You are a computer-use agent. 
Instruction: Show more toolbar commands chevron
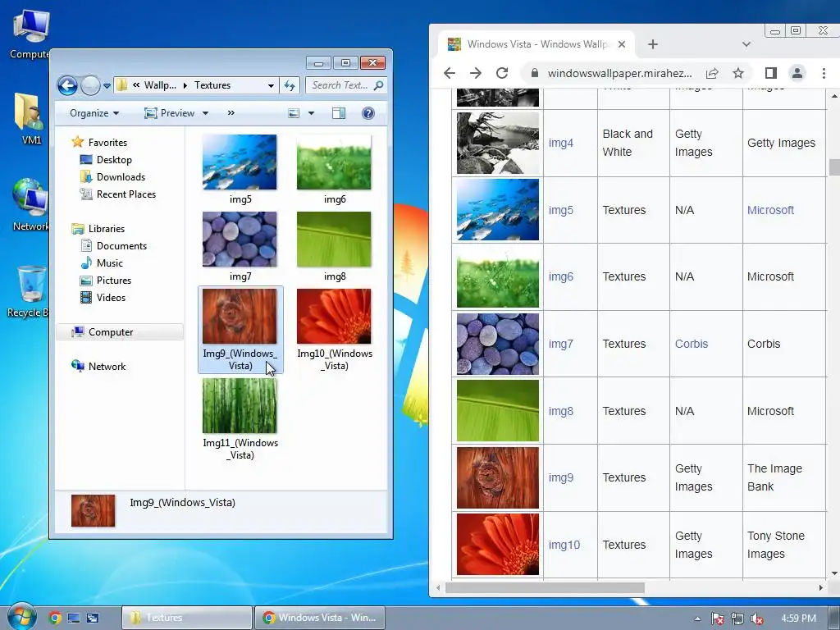[231, 112]
